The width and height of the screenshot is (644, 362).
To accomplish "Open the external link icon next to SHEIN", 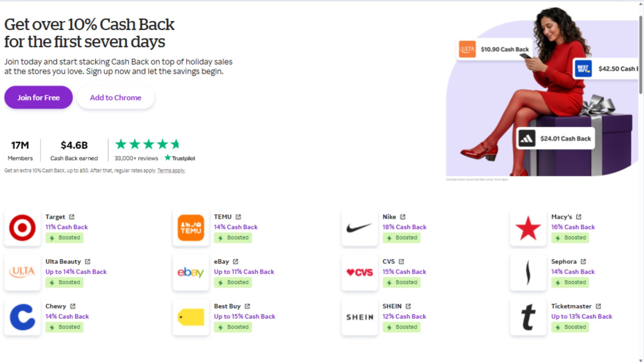I will [408, 306].
